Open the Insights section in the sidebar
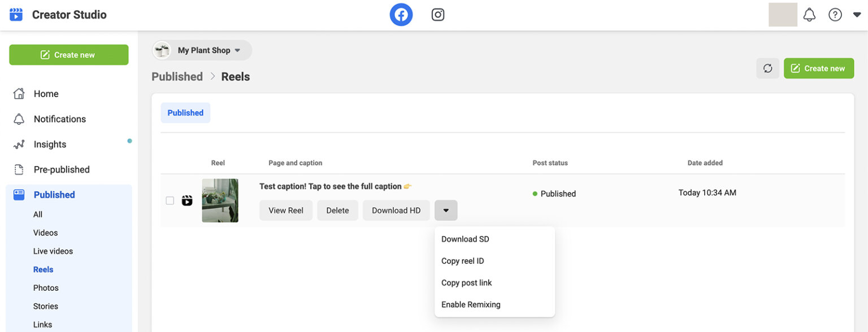Screen dimensions: 868x332 pyautogui.click(x=50, y=144)
